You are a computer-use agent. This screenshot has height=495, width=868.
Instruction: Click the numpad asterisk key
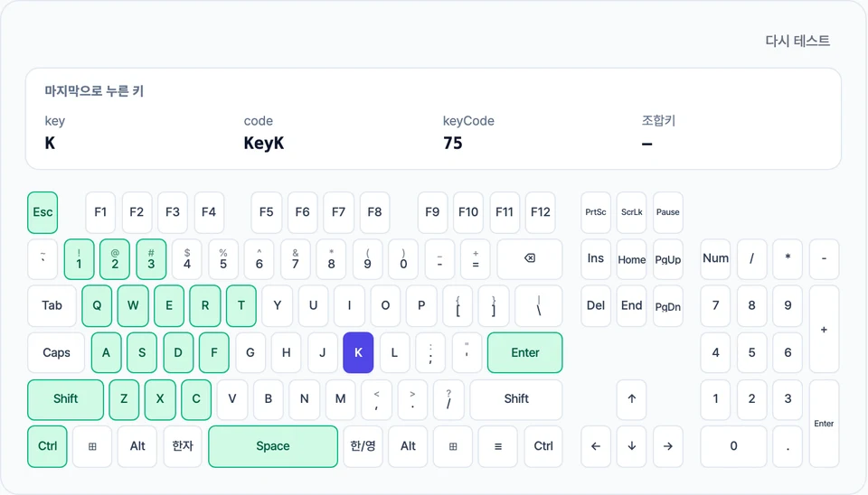click(788, 259)
